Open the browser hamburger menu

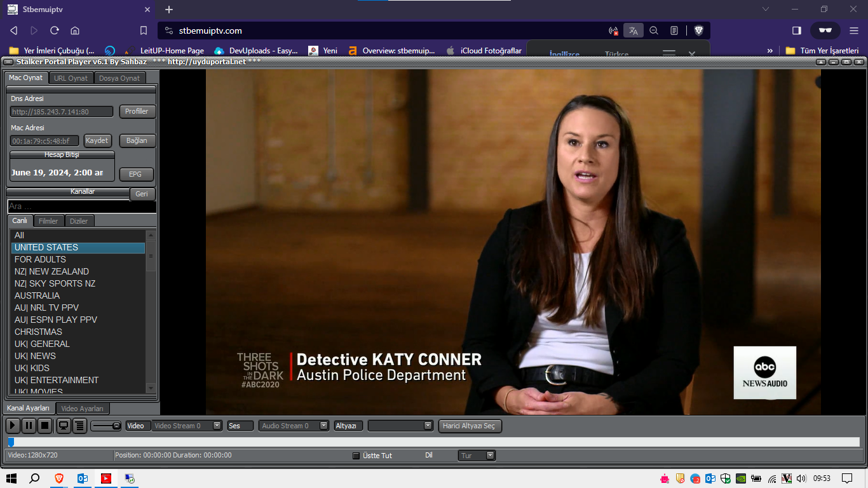(x=854, y=30)
